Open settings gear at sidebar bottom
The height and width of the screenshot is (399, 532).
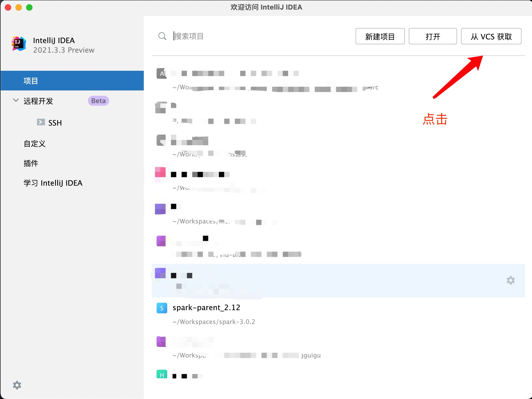(17, 385)
